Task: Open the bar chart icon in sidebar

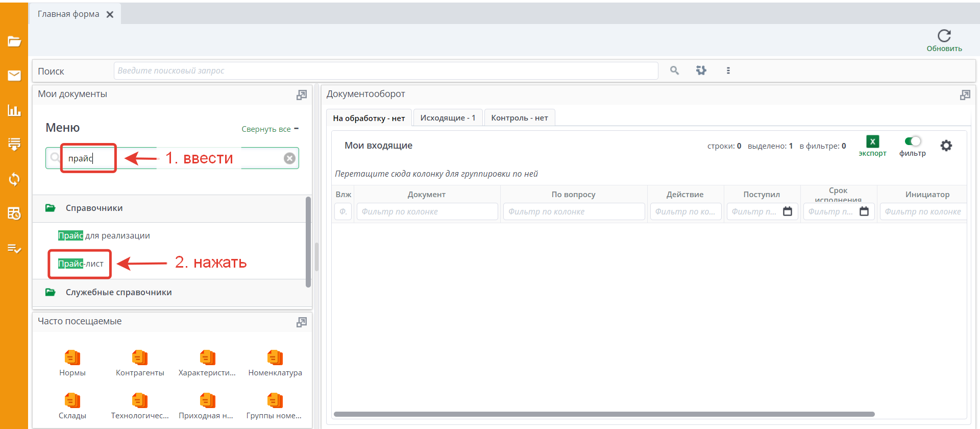Action: (14, 110)
